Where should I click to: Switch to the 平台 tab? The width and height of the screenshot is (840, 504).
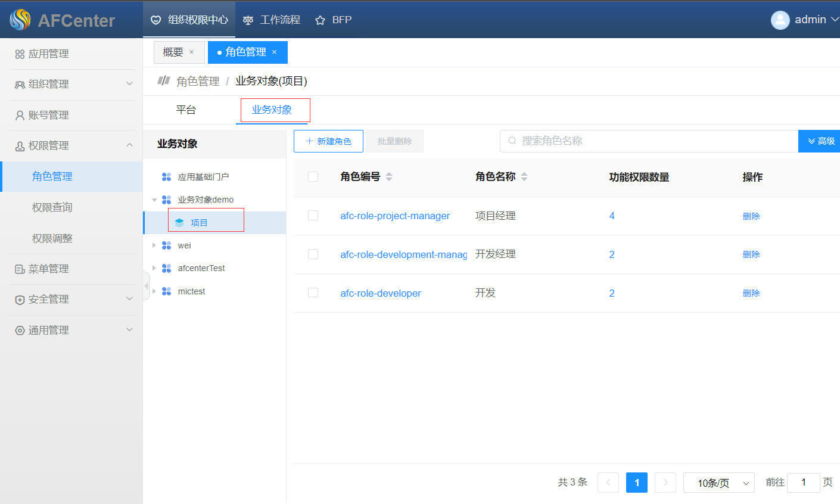click(x=186, y=110)
